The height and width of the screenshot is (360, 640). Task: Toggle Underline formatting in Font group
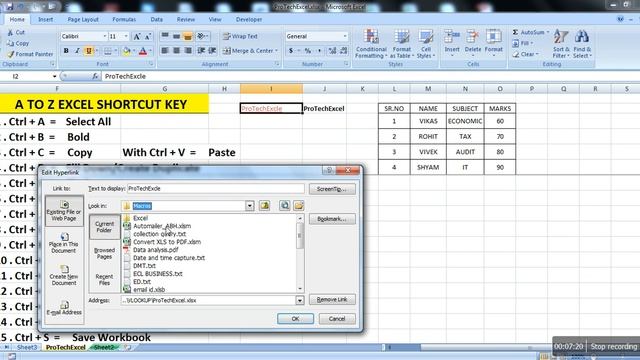(x=88, y=51)
